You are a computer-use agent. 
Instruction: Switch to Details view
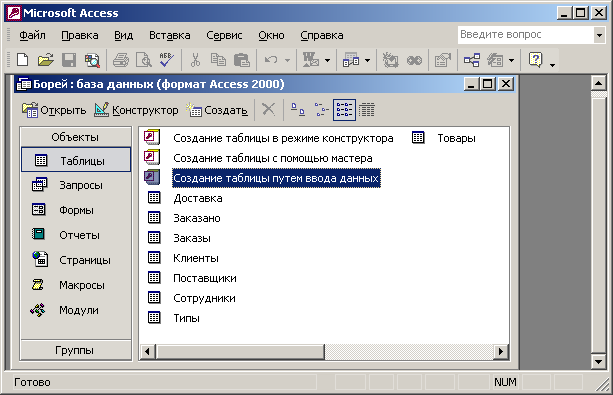click(367, 110)
